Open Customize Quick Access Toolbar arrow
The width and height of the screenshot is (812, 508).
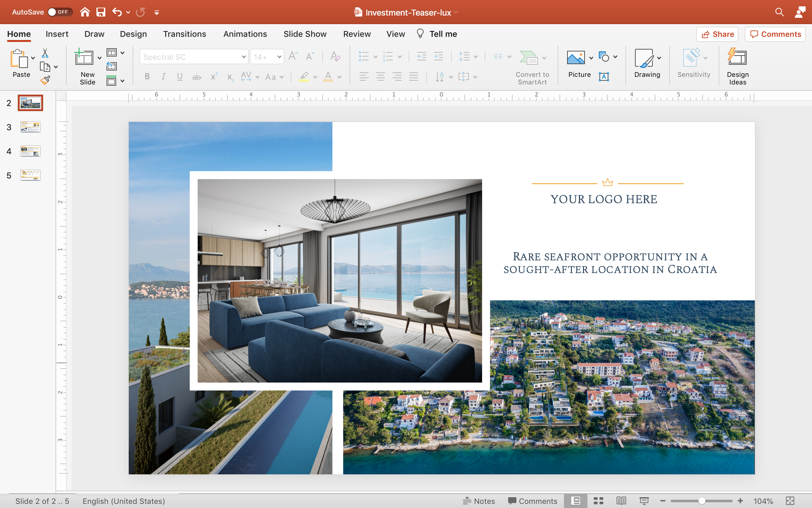point(156,13)
